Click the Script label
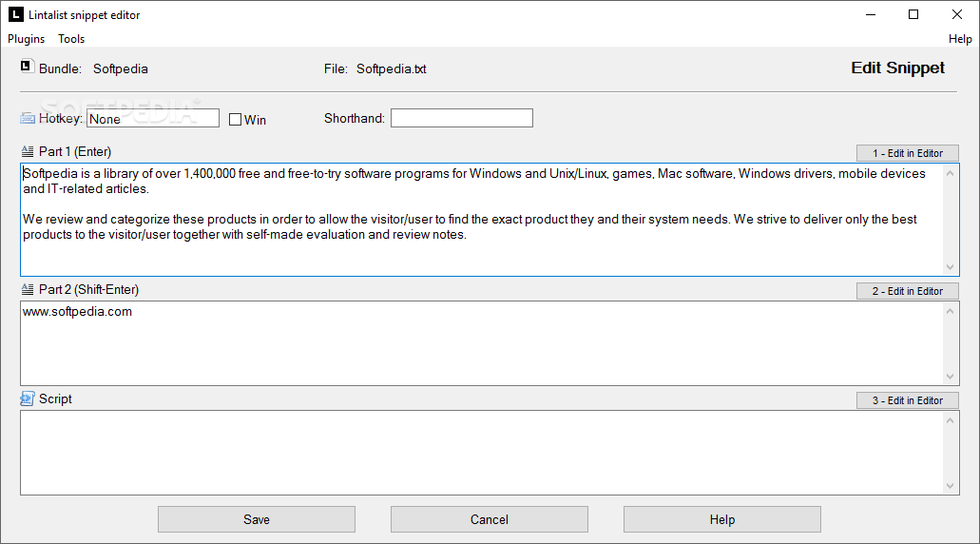This screenshot has width=980, height=544. coord(55,398)
